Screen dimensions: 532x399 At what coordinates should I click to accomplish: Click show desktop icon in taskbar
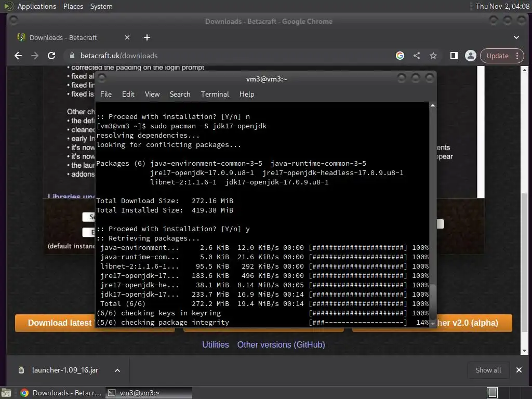pos(6,393)
